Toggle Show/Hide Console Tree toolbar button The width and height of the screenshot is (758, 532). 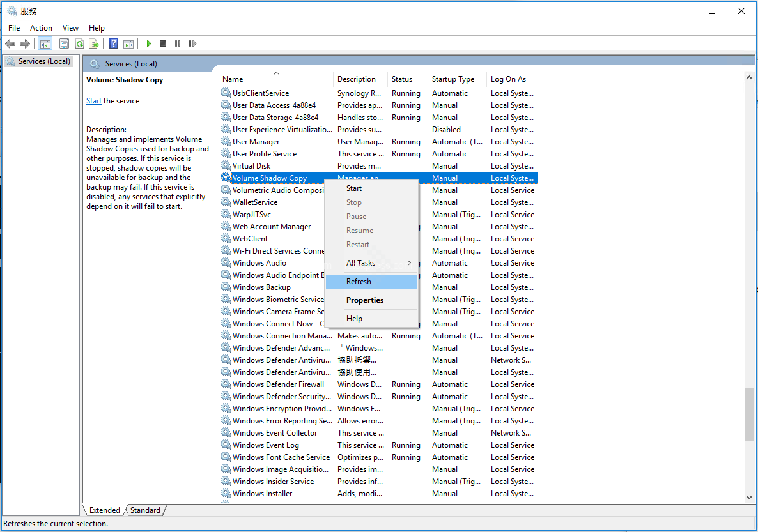click(45, 43)
